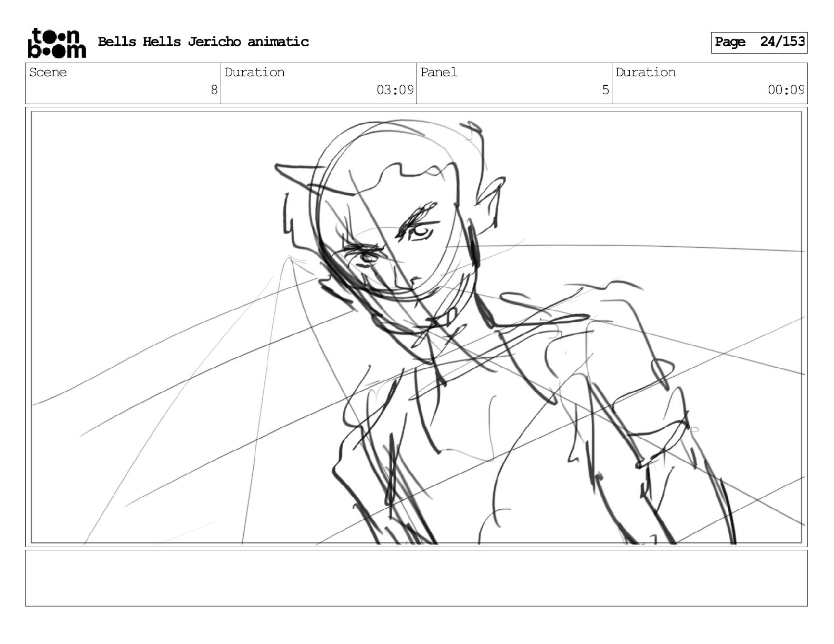834x644 pixels.
Task: Click the 'Panel' label
Action: pos(439,72)
